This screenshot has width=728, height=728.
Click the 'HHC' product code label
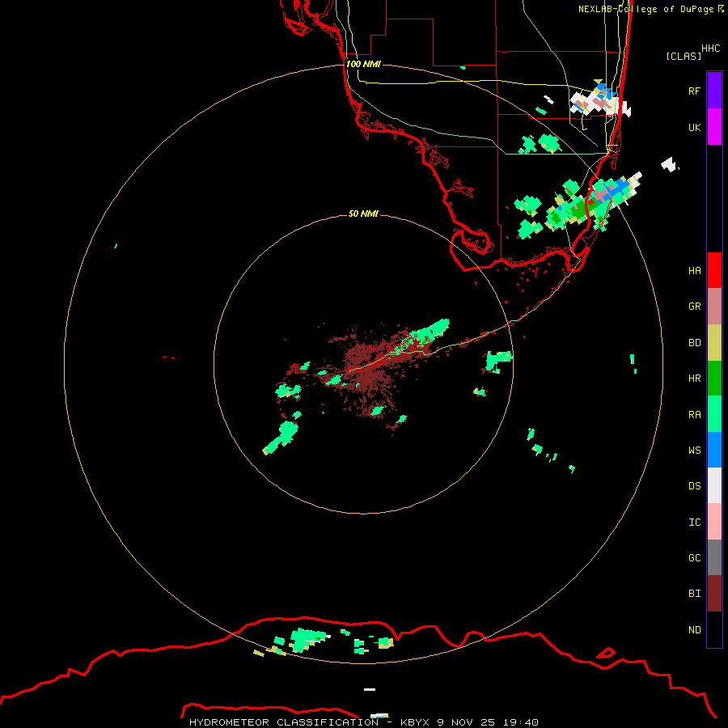(711, 49)
